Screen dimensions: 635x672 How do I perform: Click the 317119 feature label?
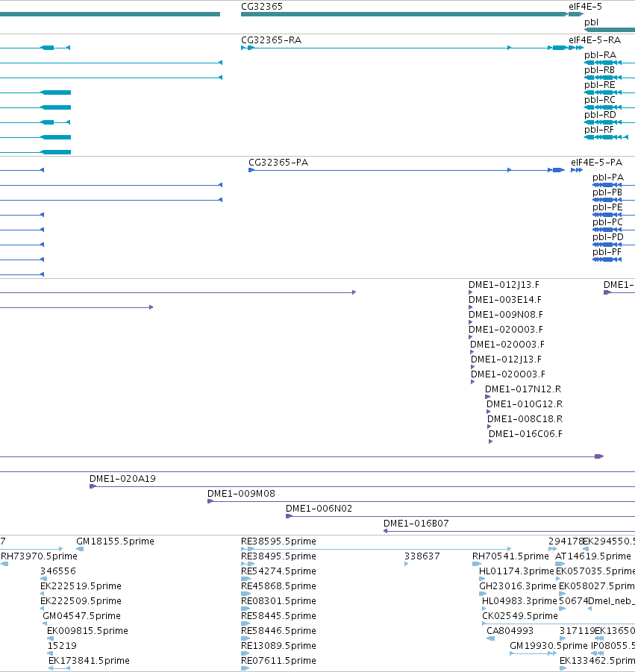(x=577, y=631)
